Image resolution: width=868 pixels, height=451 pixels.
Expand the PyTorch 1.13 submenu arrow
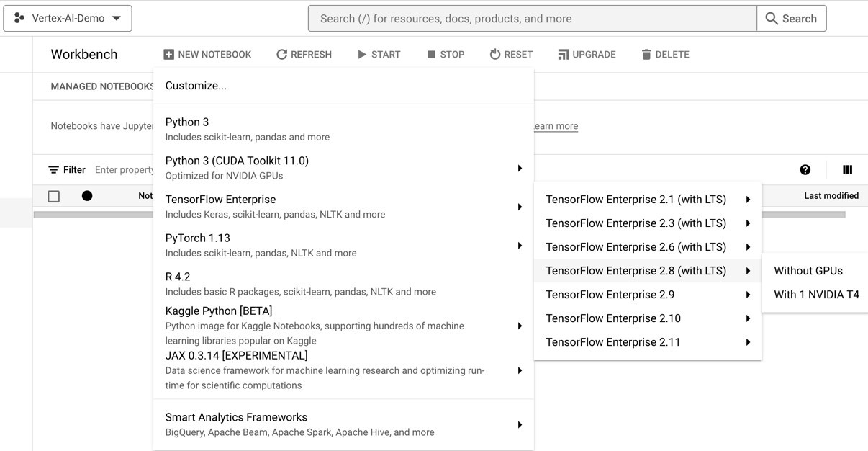(520, 246)
